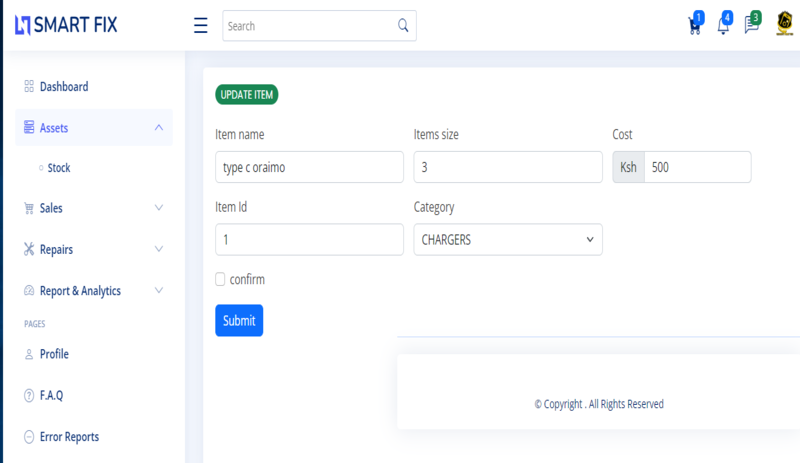
Task: Click the shopping cart icon in header
Action: (694, 27)
